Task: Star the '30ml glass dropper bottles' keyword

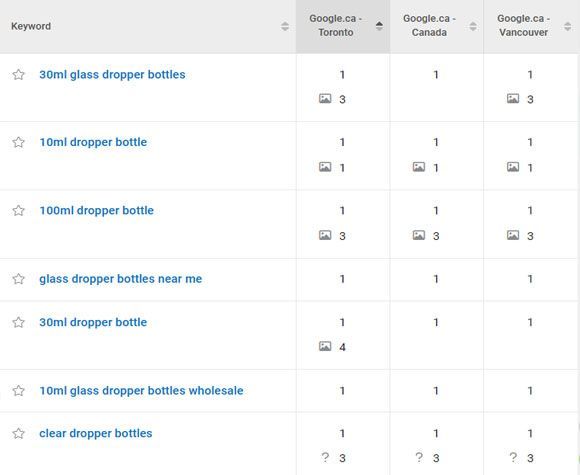Action: (18, 75)
